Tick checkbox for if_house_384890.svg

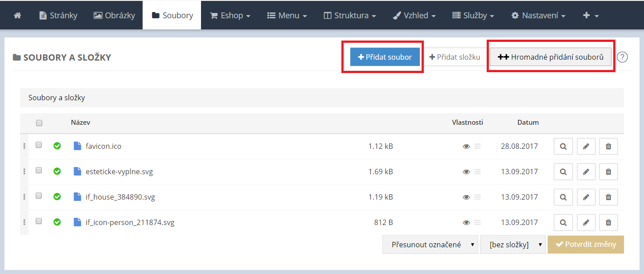[x=39, y=196]
